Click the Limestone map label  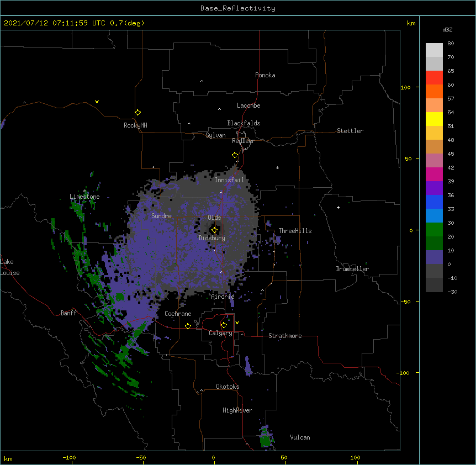84,197
